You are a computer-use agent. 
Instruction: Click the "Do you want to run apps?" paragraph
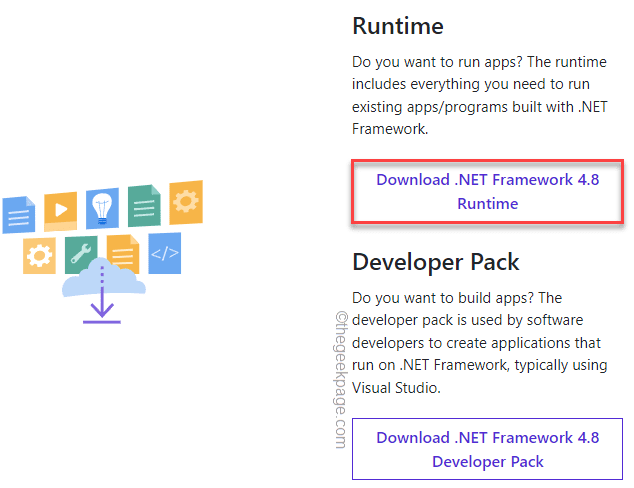tap(480, 95)
